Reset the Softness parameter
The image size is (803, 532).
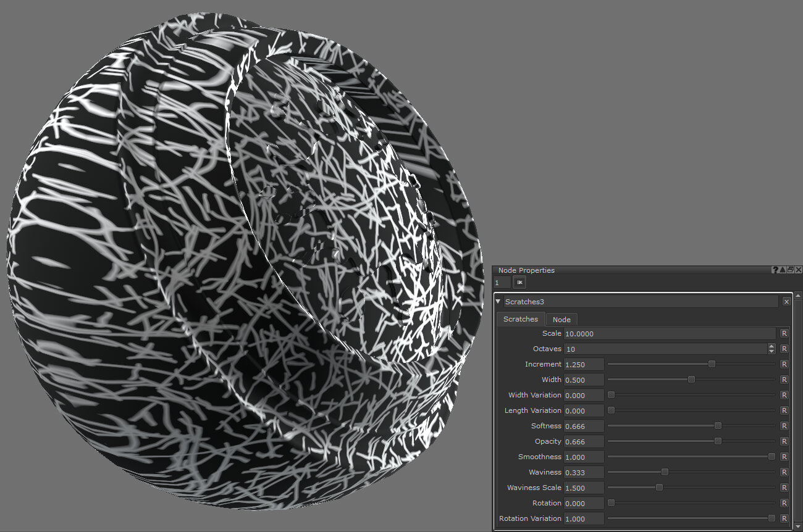tap(784, 426)
